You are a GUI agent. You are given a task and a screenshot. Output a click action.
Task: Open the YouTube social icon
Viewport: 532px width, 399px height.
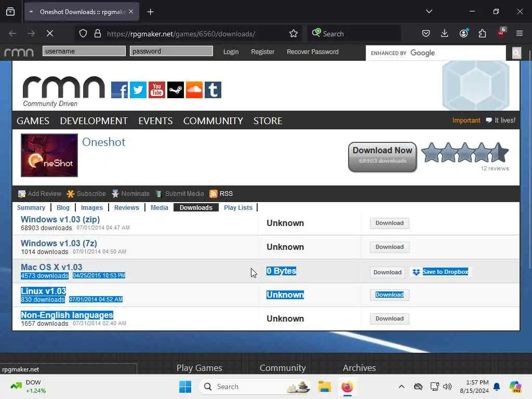pos(157,90)
